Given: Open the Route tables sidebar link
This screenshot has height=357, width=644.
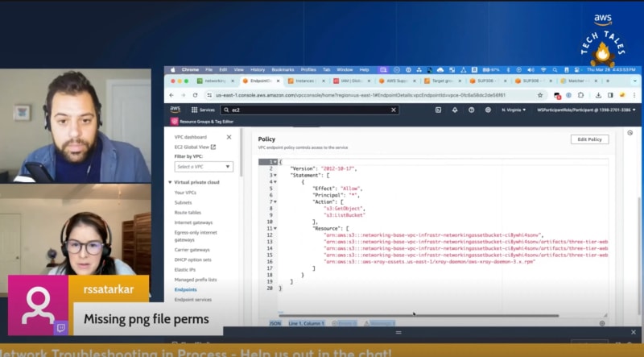Looking at the screenshot, I should click(188, 212).
